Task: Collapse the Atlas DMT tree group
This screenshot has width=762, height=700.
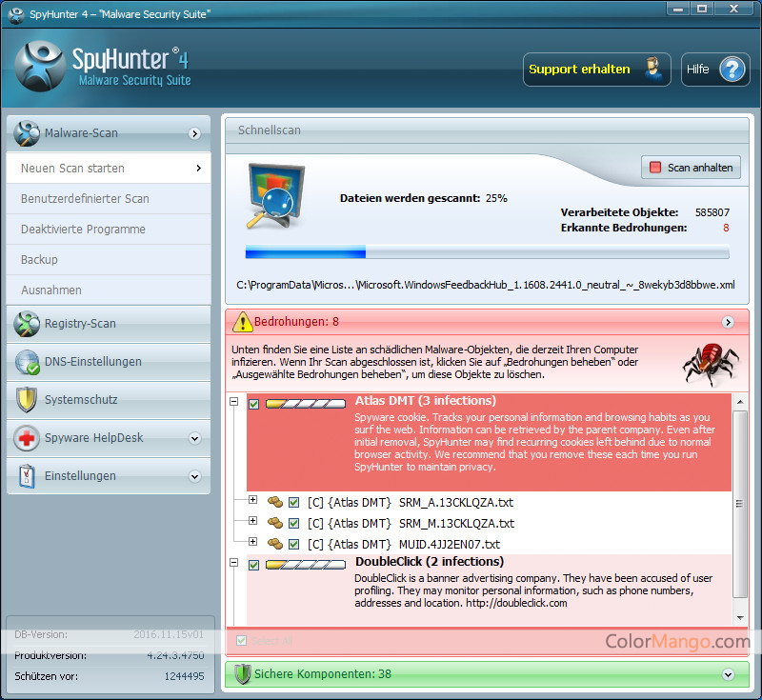Action: click(233, 402)
